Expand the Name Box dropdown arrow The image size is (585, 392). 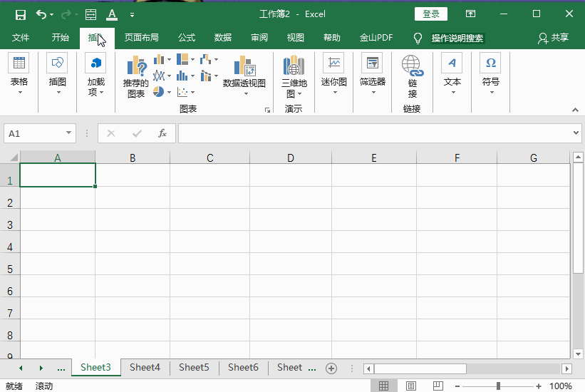[69, 133]
